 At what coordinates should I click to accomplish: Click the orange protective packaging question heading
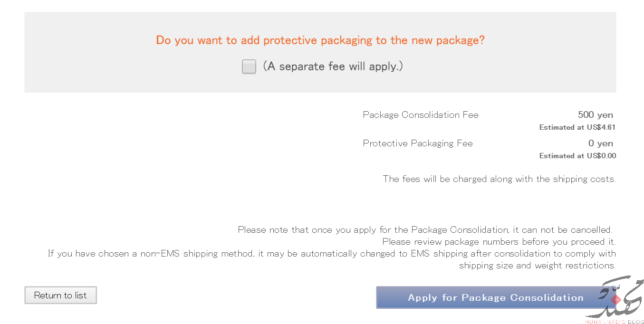pos(320,40)
